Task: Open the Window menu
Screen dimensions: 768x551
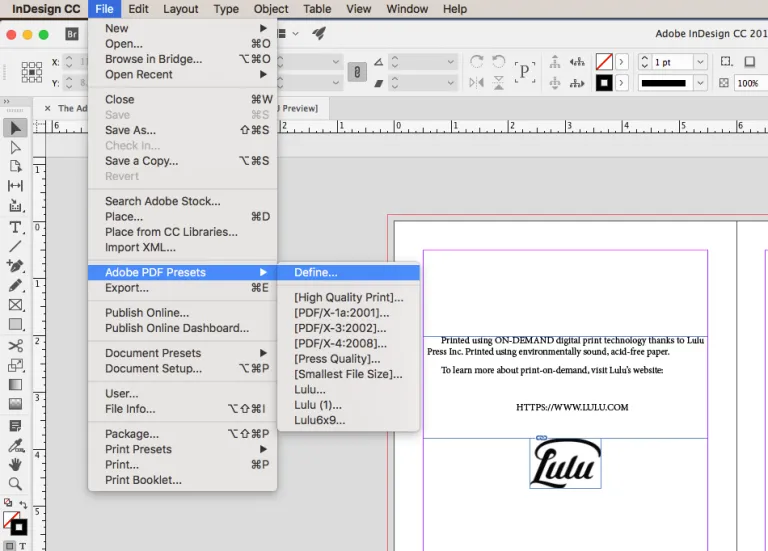Action: [x=407, y=9]
